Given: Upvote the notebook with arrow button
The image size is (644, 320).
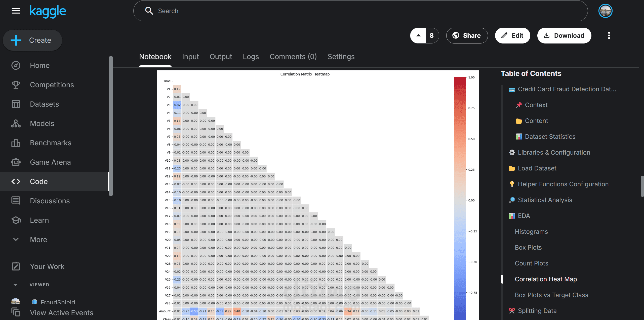Looking at the screenshot, I should tap(418, 35).
